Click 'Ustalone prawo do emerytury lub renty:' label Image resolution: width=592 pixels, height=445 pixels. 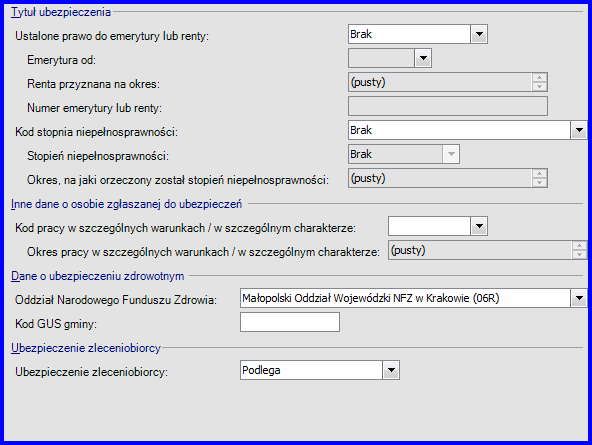[x=112, y=36]
